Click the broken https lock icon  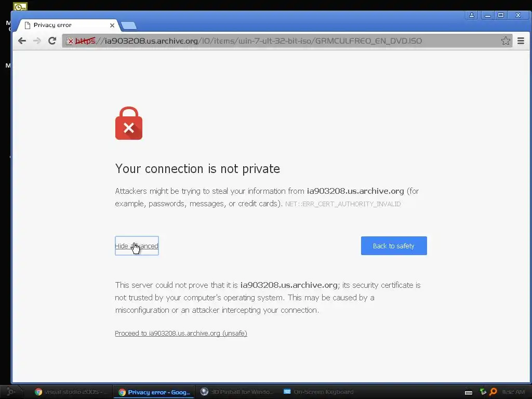click(x=70, y=41)
